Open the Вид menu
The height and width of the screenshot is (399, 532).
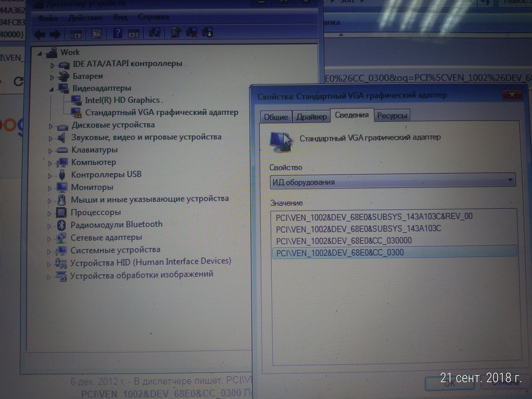click(x=120, y=18)
